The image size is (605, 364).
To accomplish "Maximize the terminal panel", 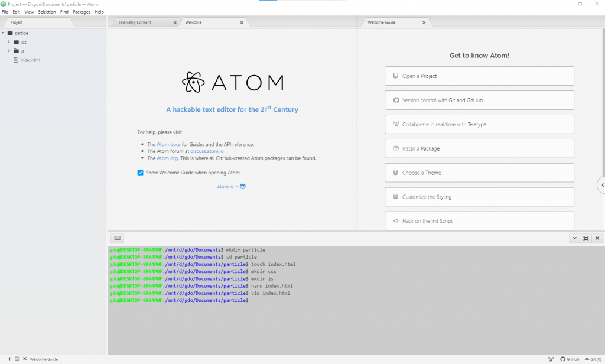I will (x=586, y=238).
